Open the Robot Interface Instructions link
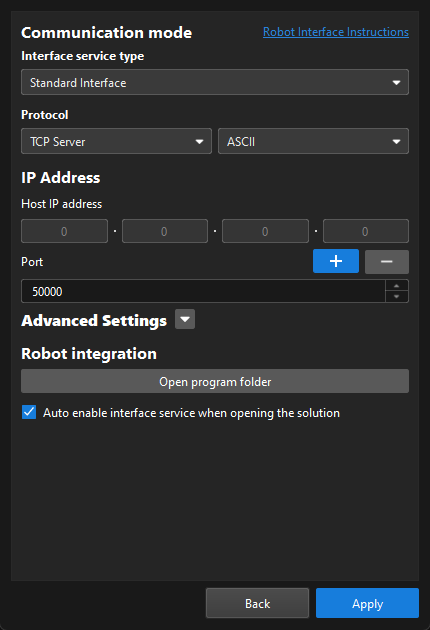The height and width of the screenshot is (630, 430). pyautogui.click(x=336, y=32)
